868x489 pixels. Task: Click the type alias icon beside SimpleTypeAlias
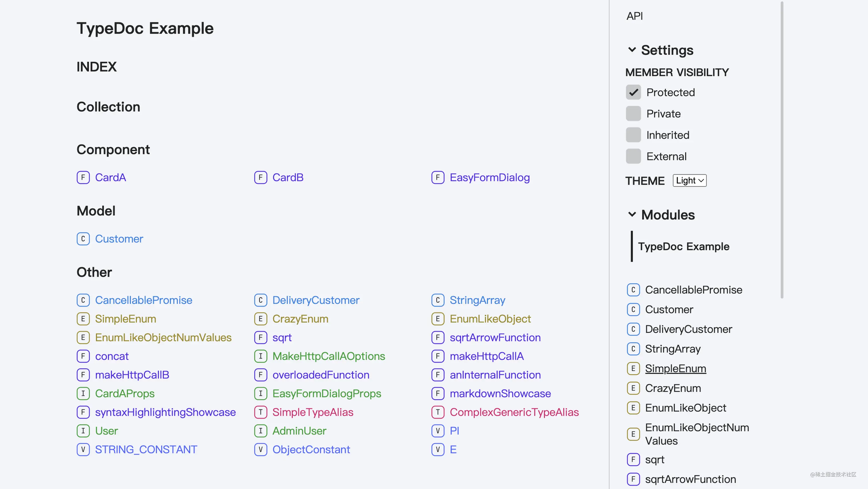coord(260,412)
